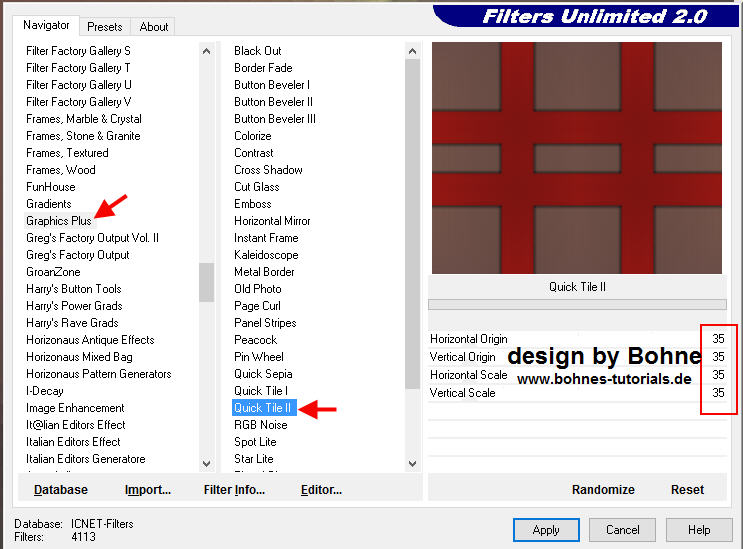This screenshot has height=549, width=743.
Task: Choose Italian Editors Effect category
Action: (x=73, y=442)
